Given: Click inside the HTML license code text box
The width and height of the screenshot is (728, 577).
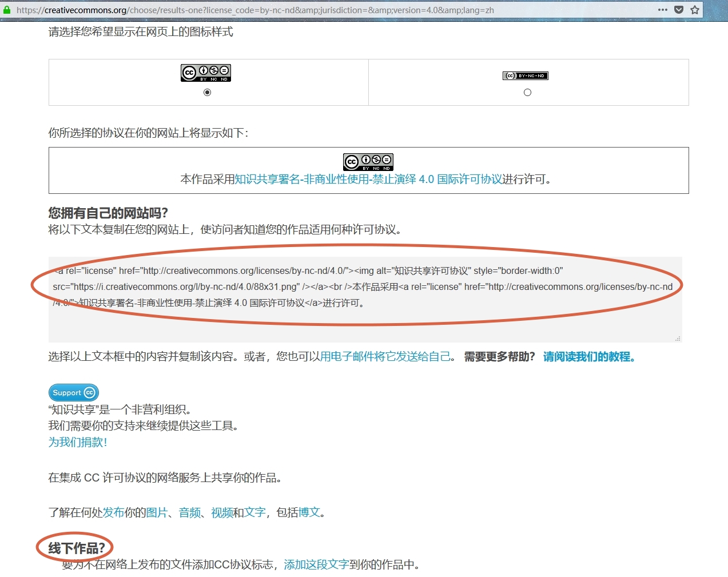Looking at the screenshot, I should [x=365, y=299].
